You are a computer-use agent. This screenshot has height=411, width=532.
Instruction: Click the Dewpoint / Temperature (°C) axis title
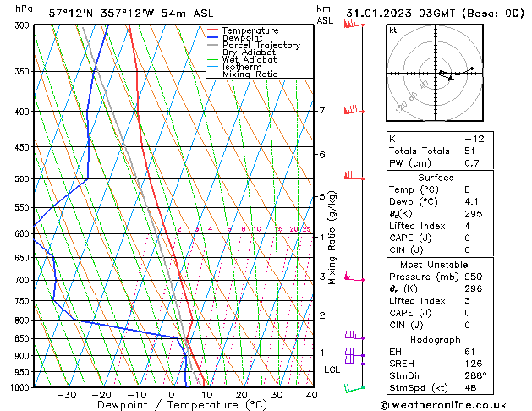coord(182,405)
